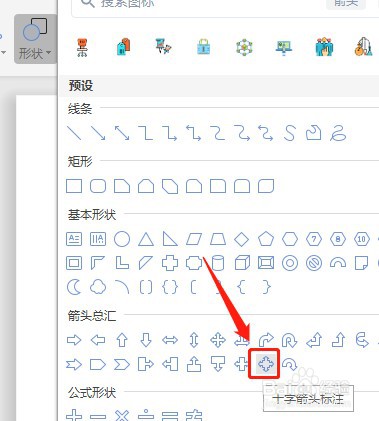Select the no-symbol prohibited shape
This screenshot has height=421, width=379.
tap(314, 263)
